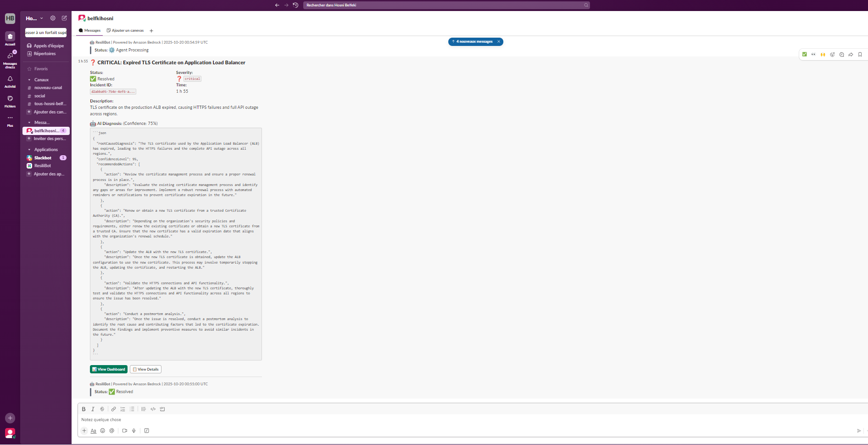Open the add reaction emoji picker

point(832,54)
